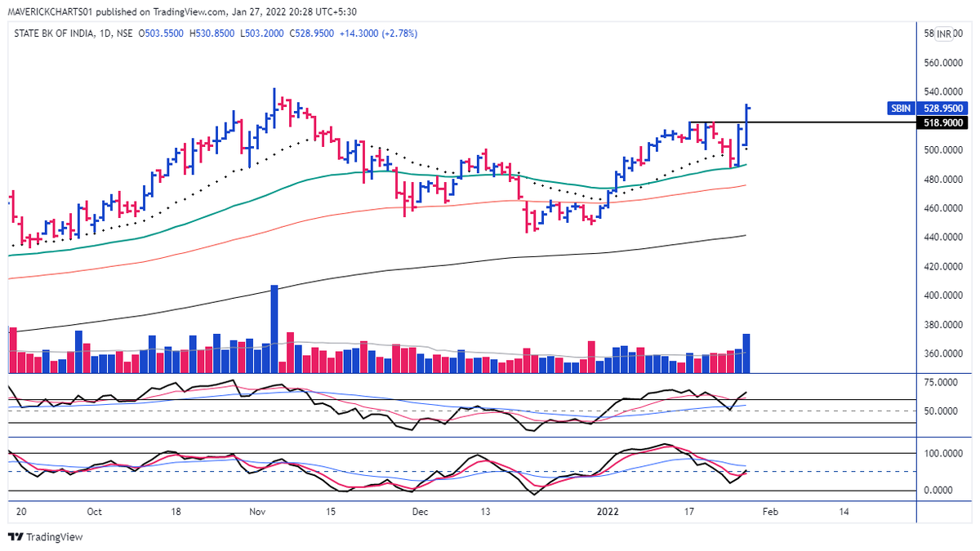Click the 17 date label on time axis

pyautogui.click(x=689, y=512)
